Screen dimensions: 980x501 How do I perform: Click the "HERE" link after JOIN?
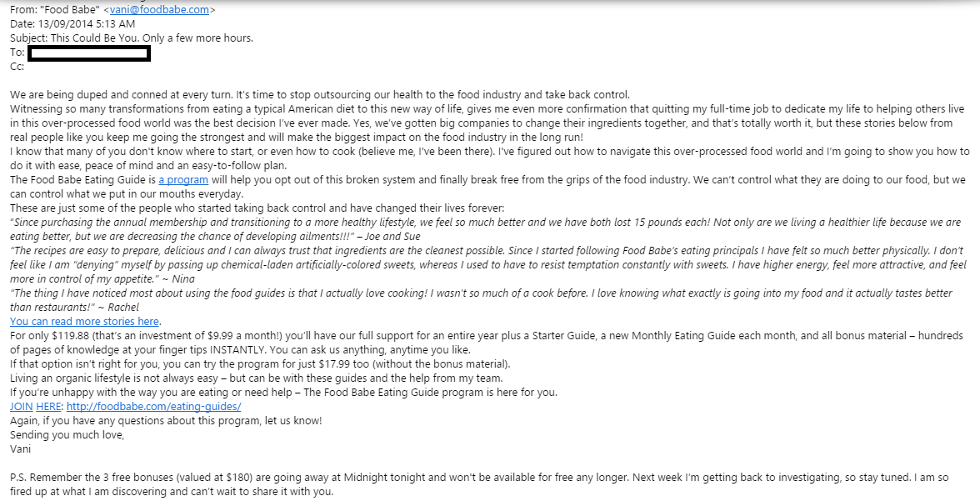(x=48, y=406)
